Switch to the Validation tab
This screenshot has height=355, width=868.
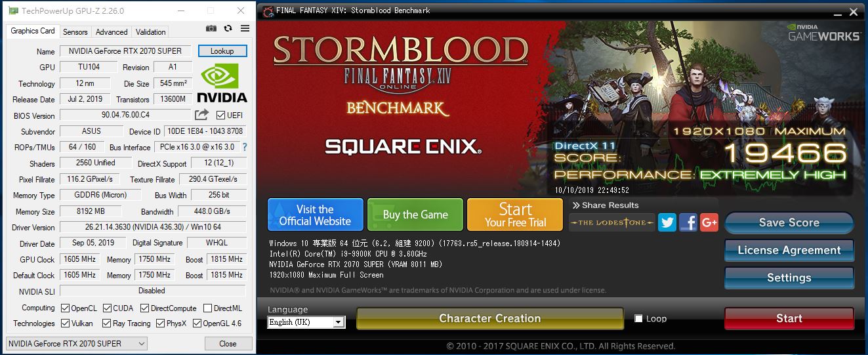click(x=150, y=31)
